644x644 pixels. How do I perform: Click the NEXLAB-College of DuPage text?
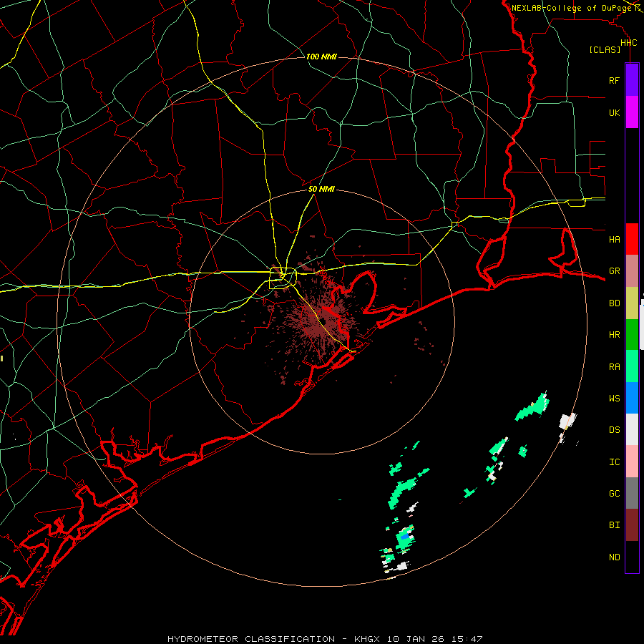point(571,8)
